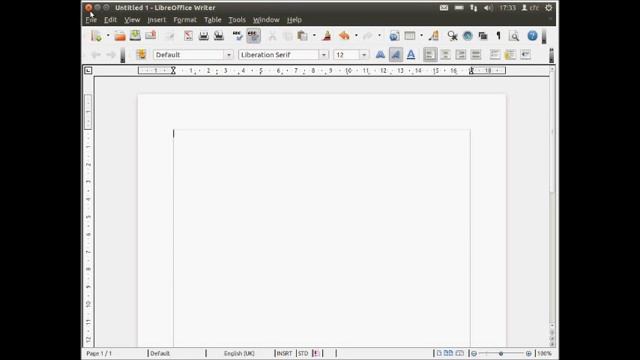Toggle Numbering list icon
640x360 pixels.
tap(495, 55)
